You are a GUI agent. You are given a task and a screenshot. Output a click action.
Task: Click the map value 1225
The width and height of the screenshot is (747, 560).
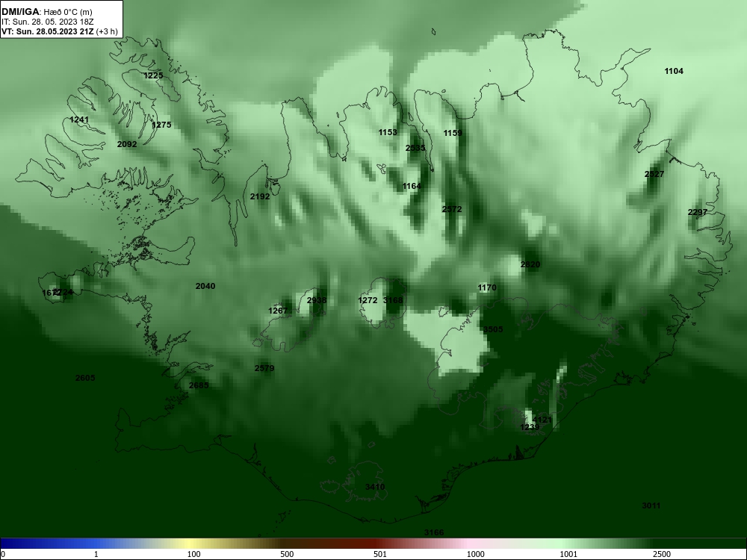153,75
